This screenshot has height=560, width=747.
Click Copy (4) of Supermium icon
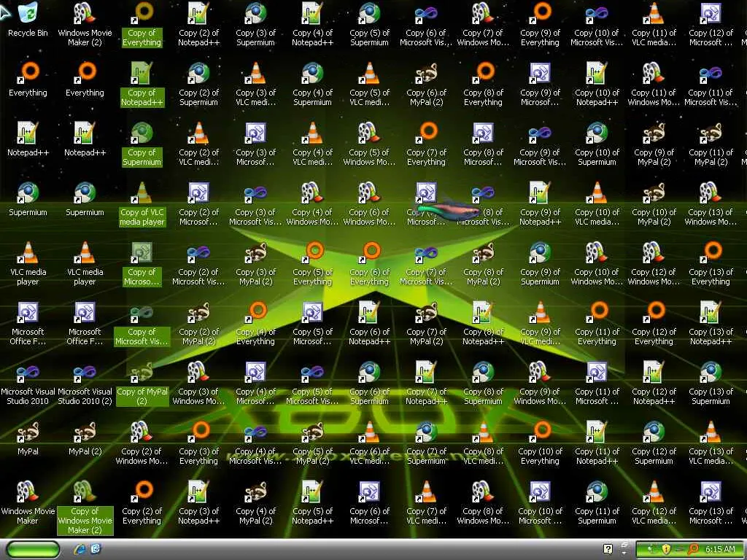(x=312, y=85)
